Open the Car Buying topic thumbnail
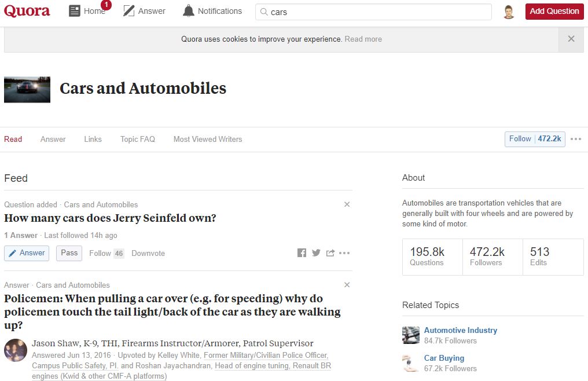588x381 pixels. [x=411, y=363]
